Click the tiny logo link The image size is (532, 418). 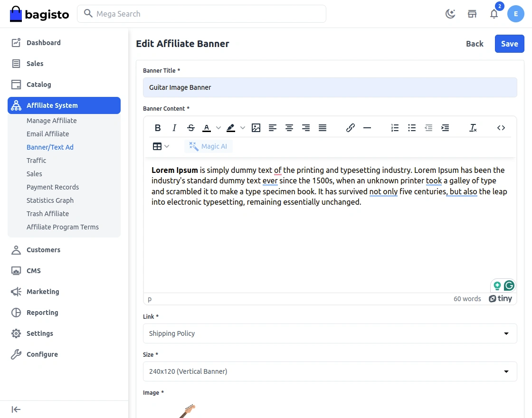pos(501,299)
